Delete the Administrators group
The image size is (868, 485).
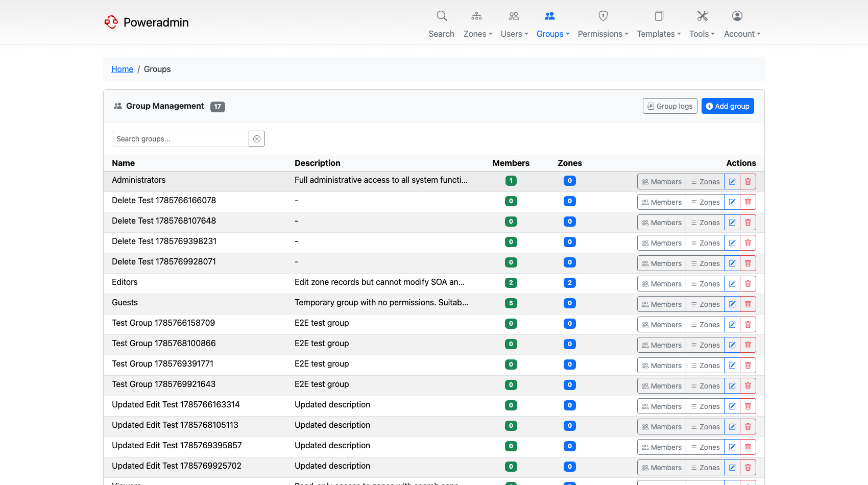click(x=748, y=182)
